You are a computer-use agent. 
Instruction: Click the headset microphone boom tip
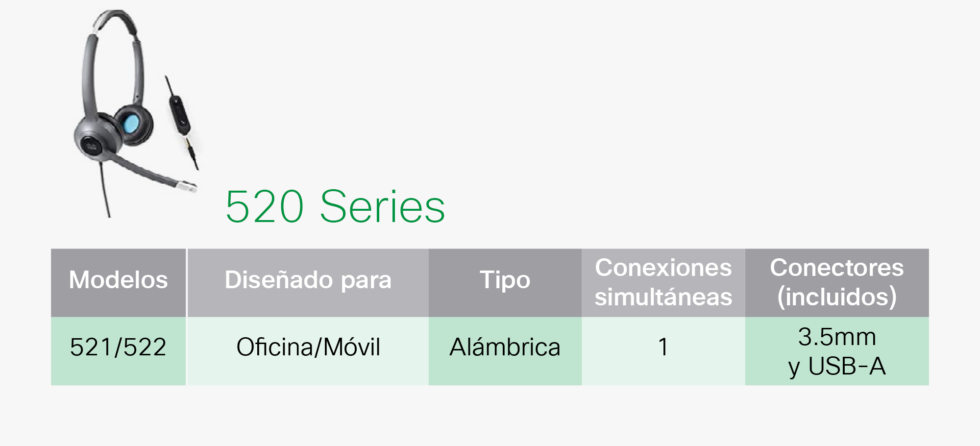pos(187,187)
